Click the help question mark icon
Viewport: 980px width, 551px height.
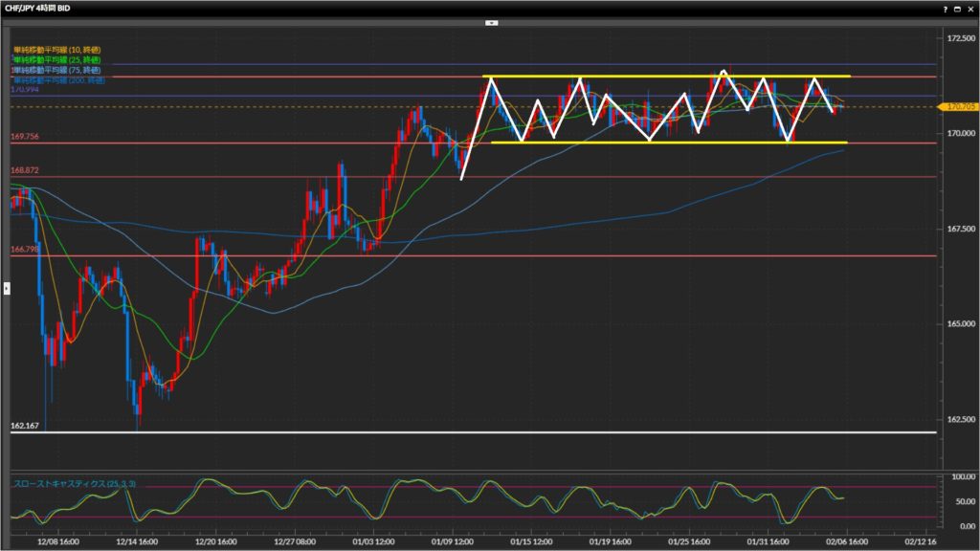pyautogui.click(x=946, y=8)
